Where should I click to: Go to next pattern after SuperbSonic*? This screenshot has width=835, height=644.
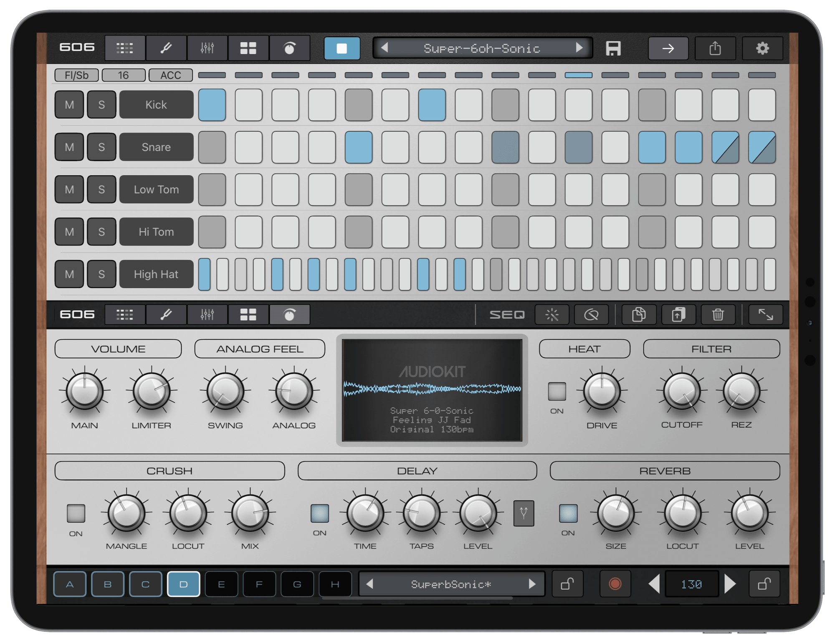coord(532,584)
